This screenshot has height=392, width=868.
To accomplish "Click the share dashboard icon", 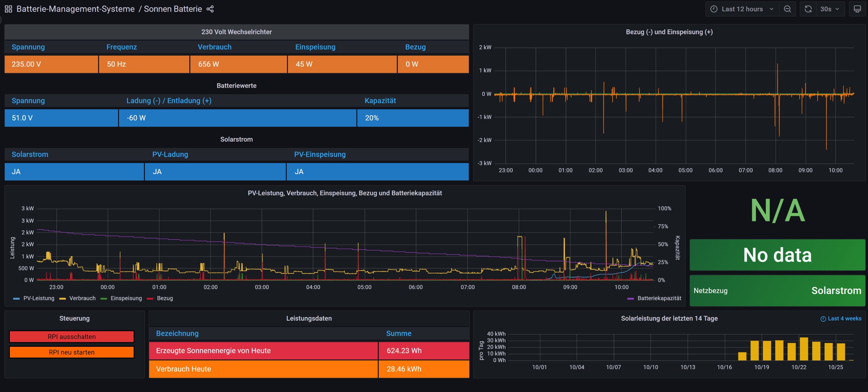I will [210, 9].
